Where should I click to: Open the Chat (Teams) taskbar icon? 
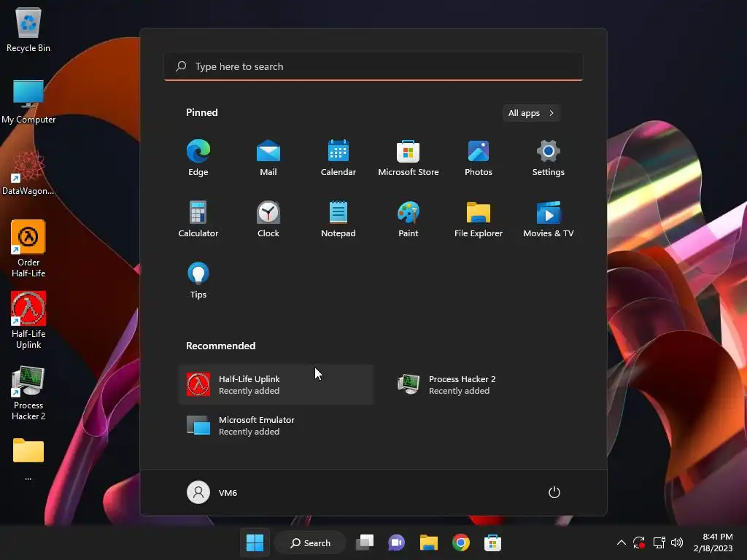coord(396,542)
